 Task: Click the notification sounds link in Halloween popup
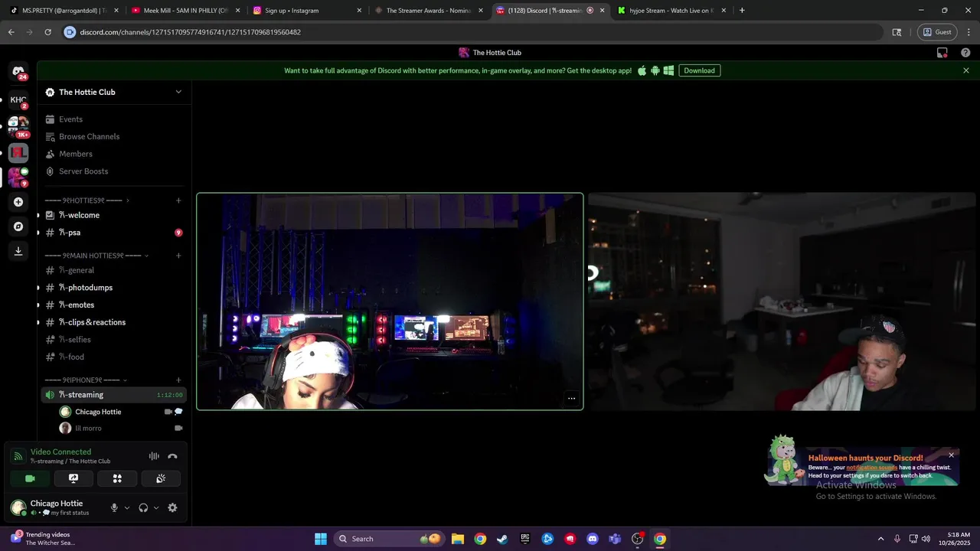pos(871,468)
